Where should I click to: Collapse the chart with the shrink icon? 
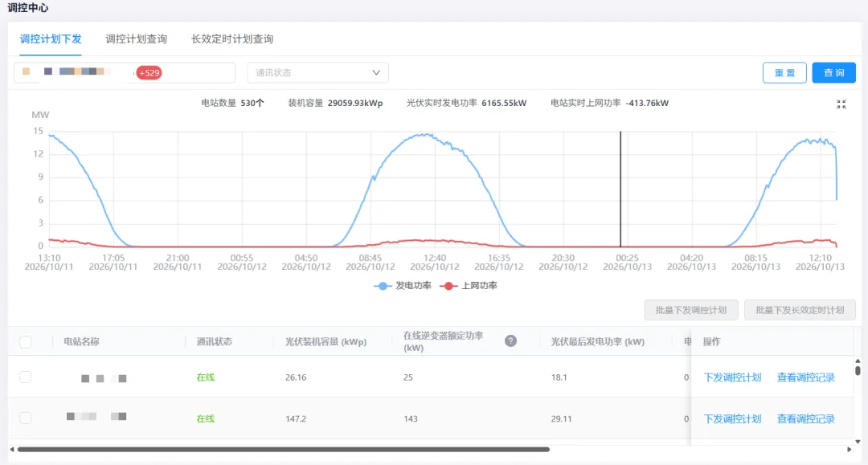pos(841,104)
